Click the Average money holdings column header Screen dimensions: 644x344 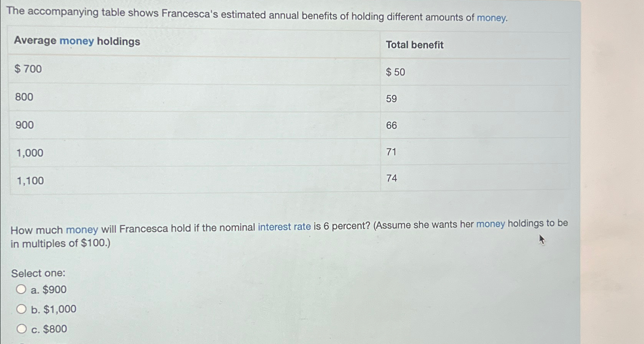coord(77,41)
